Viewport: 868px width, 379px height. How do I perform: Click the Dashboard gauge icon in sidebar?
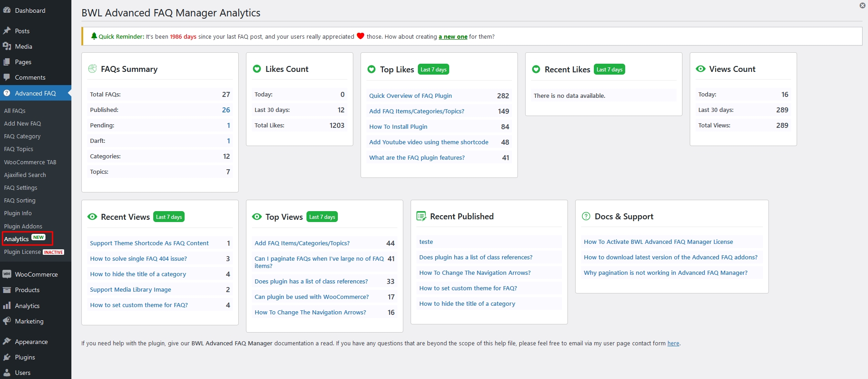7,10
